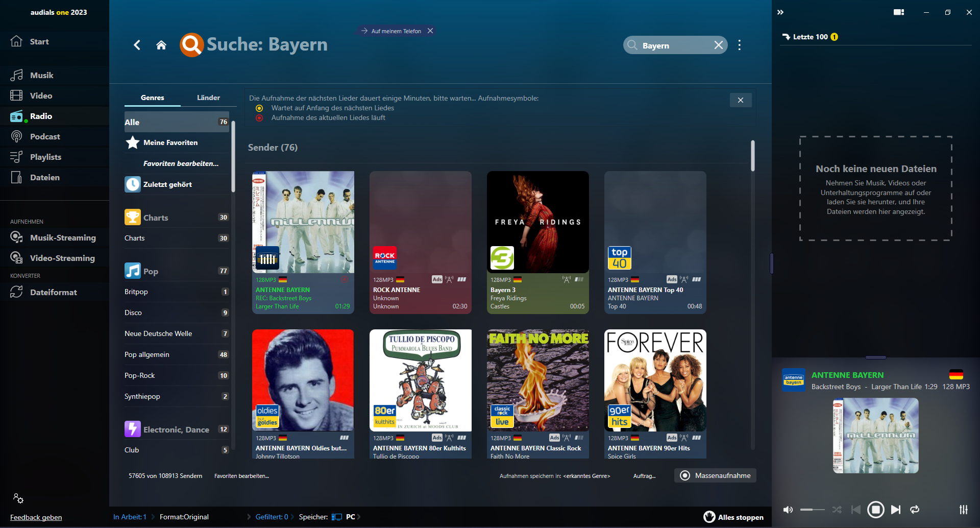The width and height of the screenshot is (980, 528).
Task: Skip to the next track
Action: click(x=896, y=510)
